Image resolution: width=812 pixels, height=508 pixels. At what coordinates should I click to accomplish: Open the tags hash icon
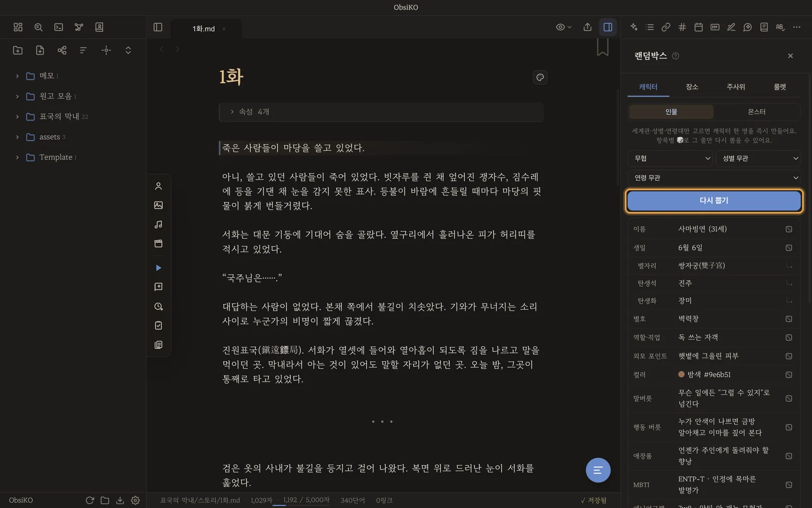(682, 27)
